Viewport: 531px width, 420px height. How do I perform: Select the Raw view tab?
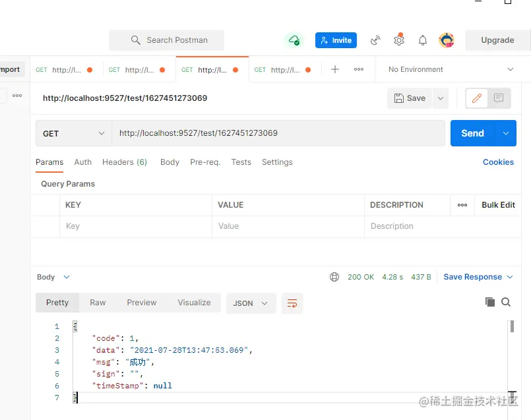[x=98, y=303]
